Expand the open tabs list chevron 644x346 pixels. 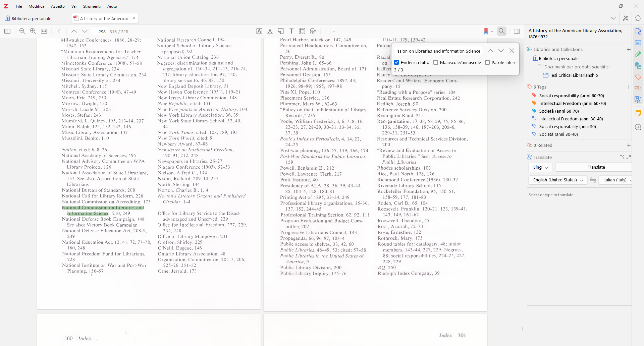(x=613, y=18)
